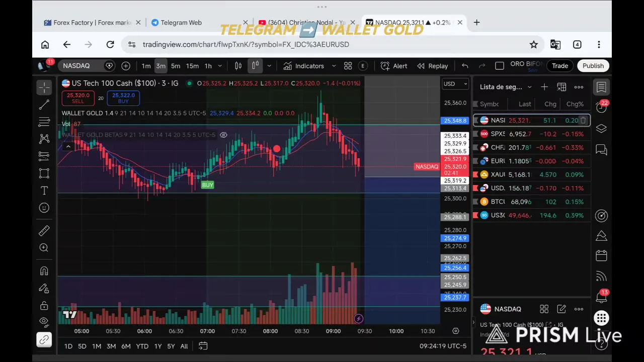Toggle visibility of WALLET GOLD BETAS indicator
This screenshot has height=362, width=644.
click(x=224, y=135)
